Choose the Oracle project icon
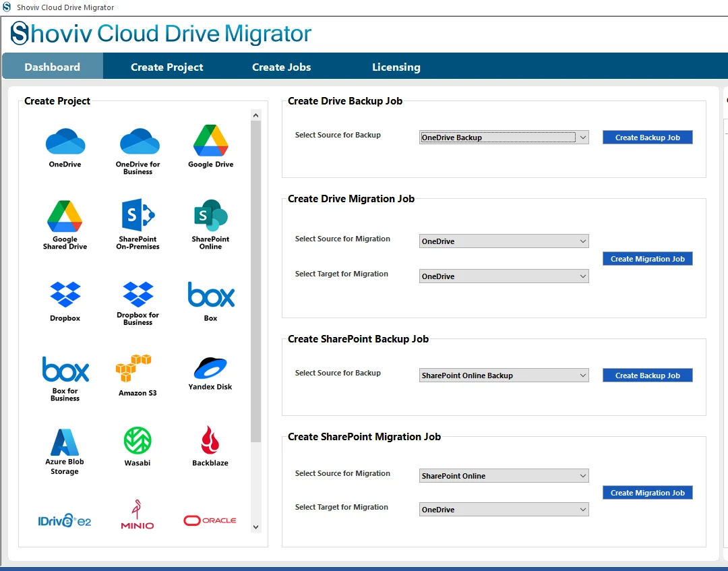Image resolution: width=728 pixels, height=571 pixels. (x=210, y=520)
